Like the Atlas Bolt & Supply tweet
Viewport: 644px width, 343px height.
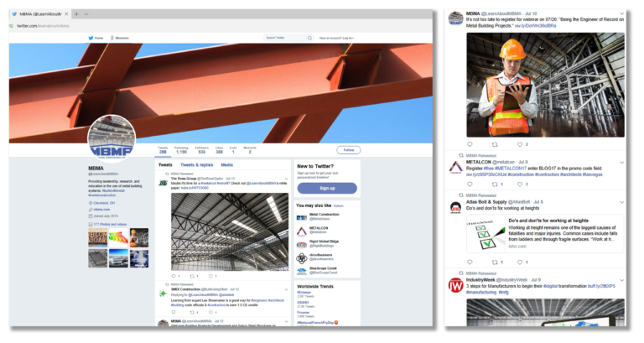520,262
